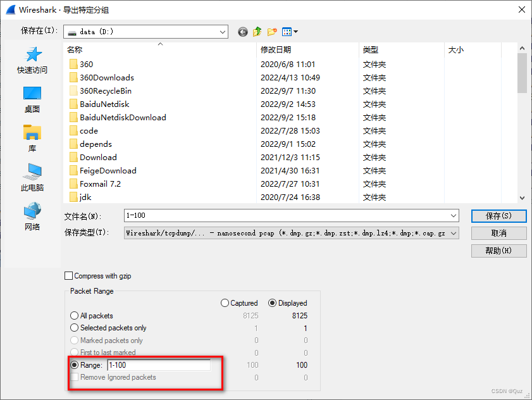Open 此电脑 in the places sidebar
The height and width of the screenshot is (400, 532).
(x=32, y=178)
